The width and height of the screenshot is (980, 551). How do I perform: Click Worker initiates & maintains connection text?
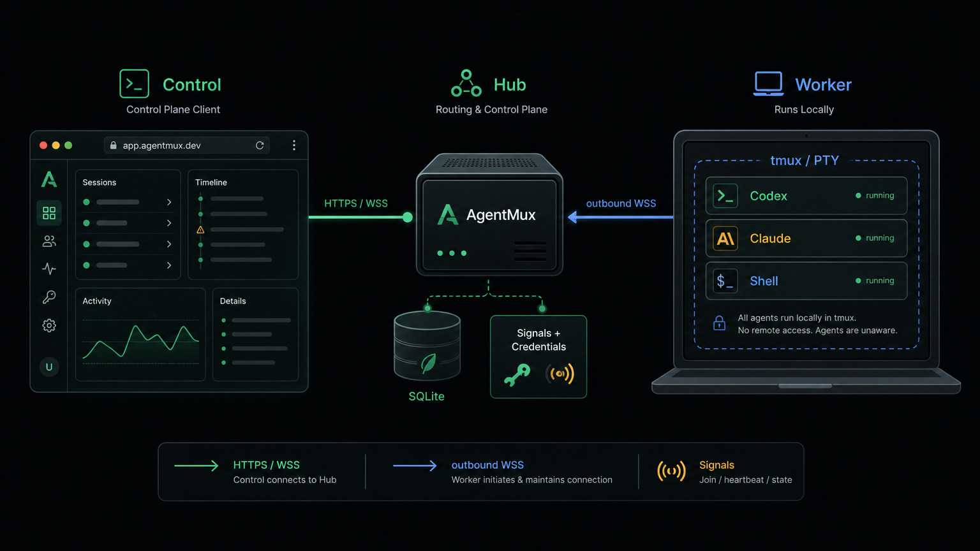tap(532, 480)
